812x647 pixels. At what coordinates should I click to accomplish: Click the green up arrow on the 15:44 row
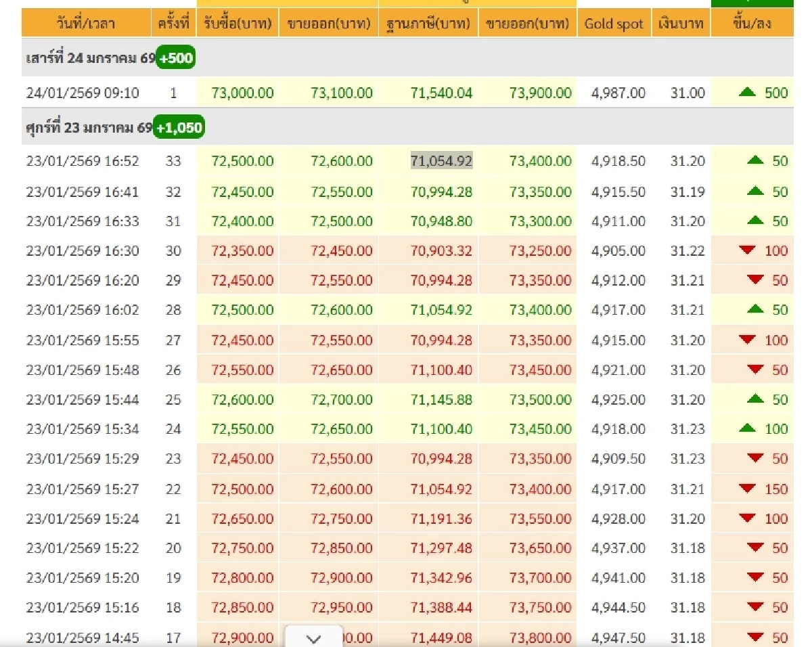tap(754, 399)
